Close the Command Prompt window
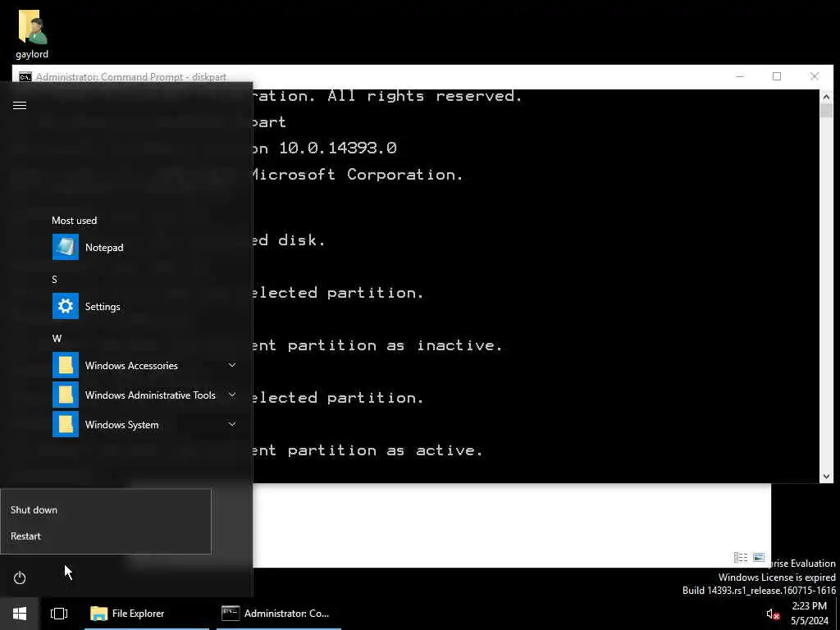 click(815, 76)
